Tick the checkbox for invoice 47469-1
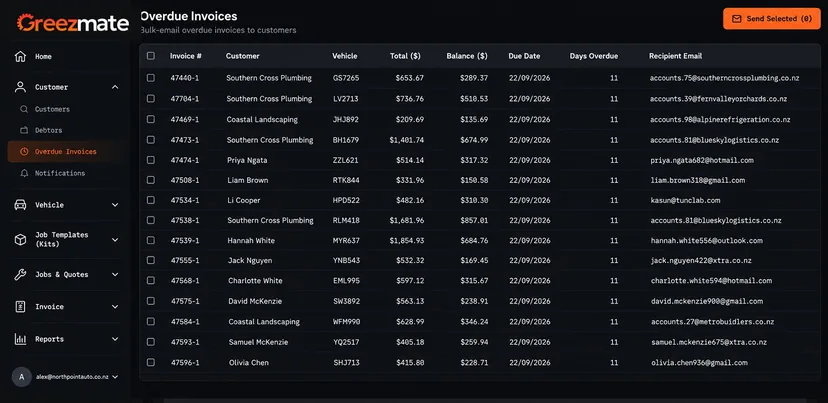828x403 pixels. 151,119
